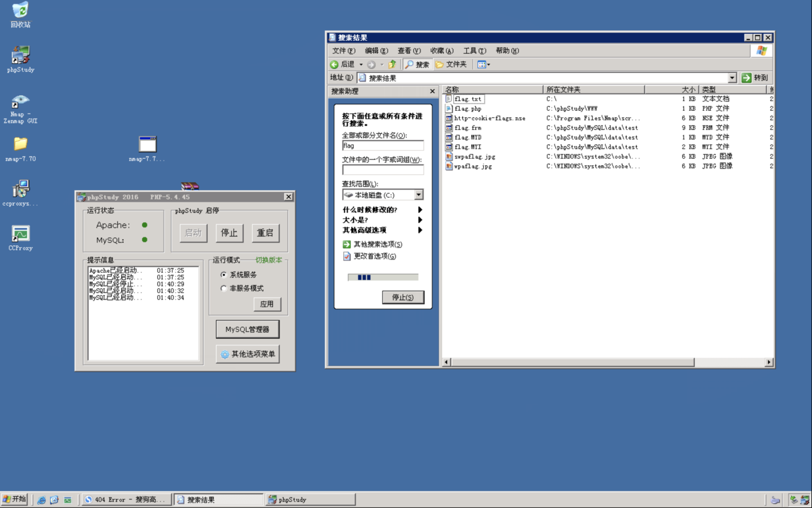The image size is (812, 508).
Task: Open the Tools menu
Action: pos(474,50)
